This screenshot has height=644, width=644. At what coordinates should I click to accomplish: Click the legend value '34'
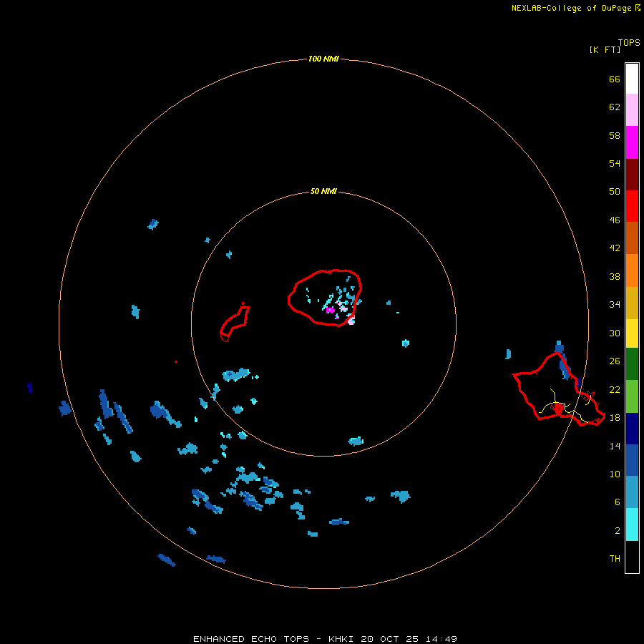click(615, 305)
